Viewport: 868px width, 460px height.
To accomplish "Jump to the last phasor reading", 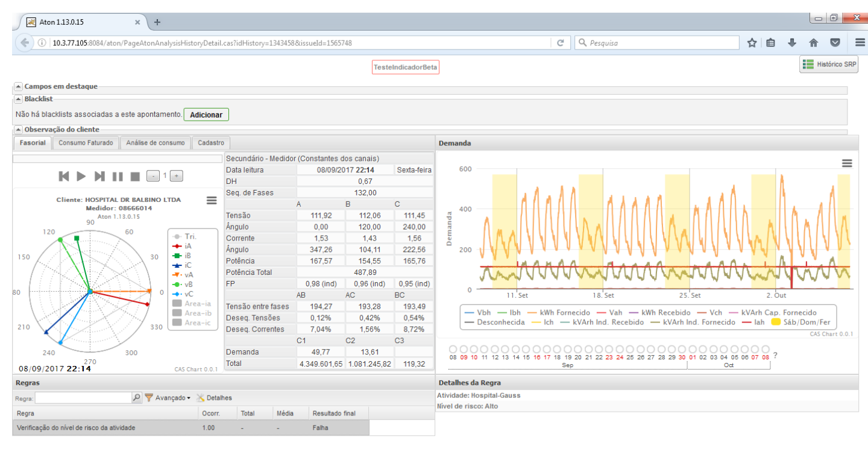I will click(99, 176).
